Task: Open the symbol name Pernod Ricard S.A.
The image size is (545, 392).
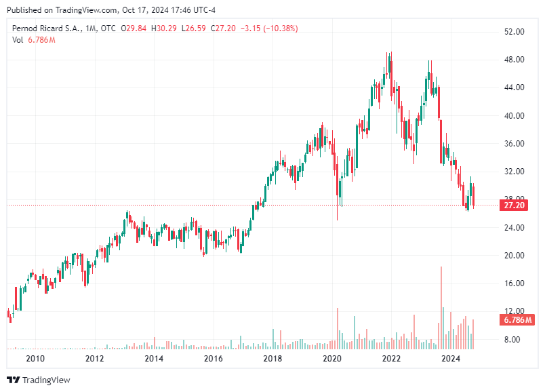Action: coord(46,28)
